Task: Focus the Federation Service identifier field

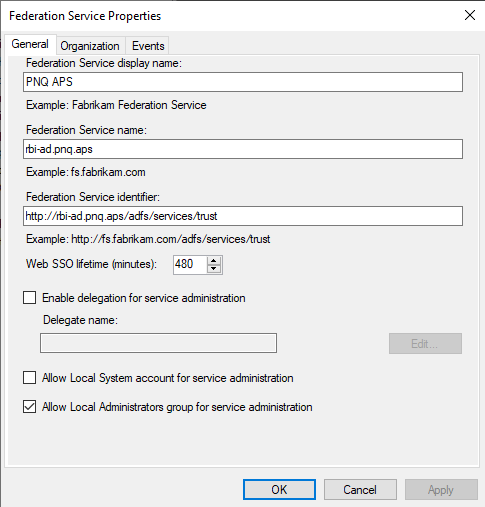Action: point(243,216)
